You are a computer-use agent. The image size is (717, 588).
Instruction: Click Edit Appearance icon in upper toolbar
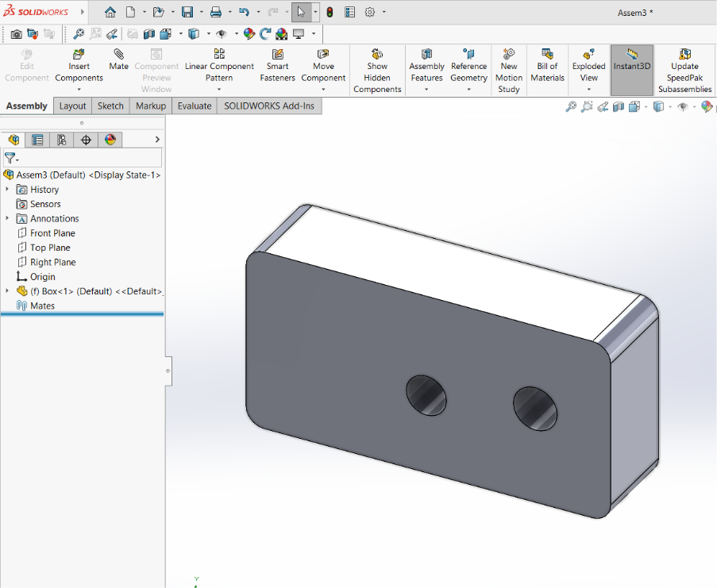click(249, 34)
